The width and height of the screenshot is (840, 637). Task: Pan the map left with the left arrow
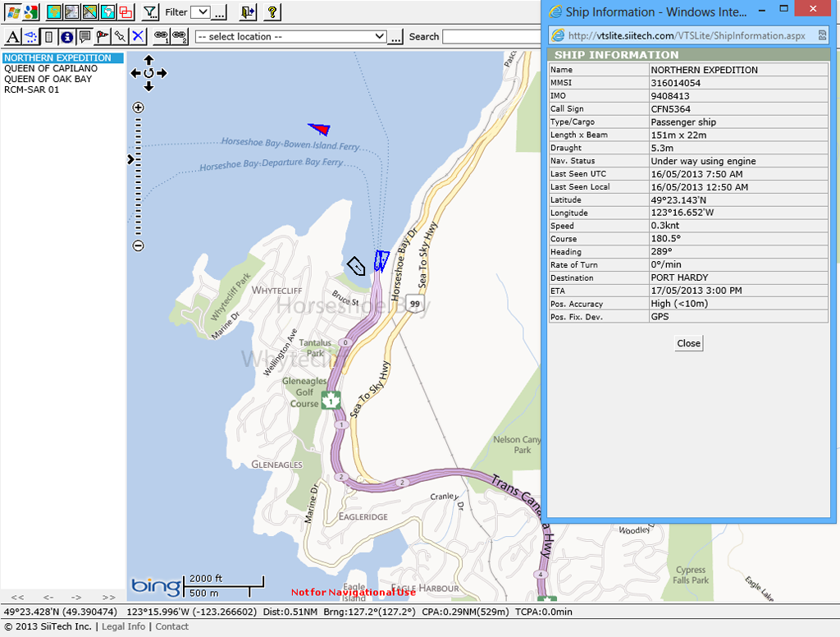135,73
